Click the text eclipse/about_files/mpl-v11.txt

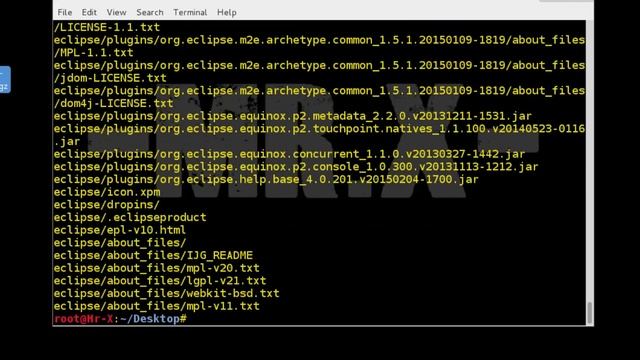pos(156,306)
